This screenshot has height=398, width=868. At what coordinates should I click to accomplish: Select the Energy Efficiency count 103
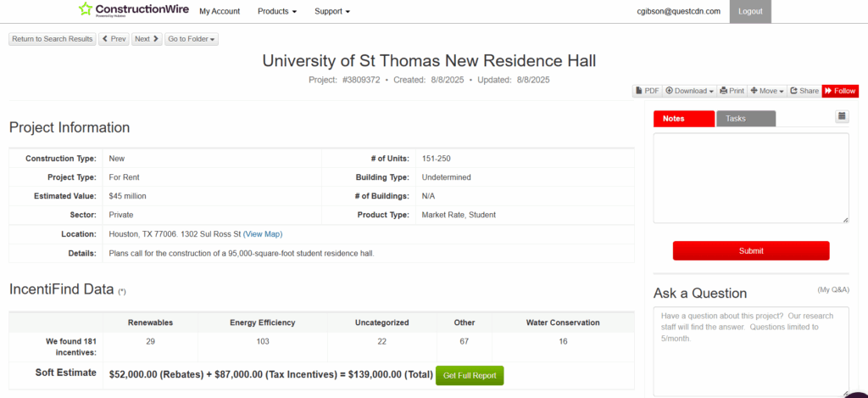tap(263, 341)
